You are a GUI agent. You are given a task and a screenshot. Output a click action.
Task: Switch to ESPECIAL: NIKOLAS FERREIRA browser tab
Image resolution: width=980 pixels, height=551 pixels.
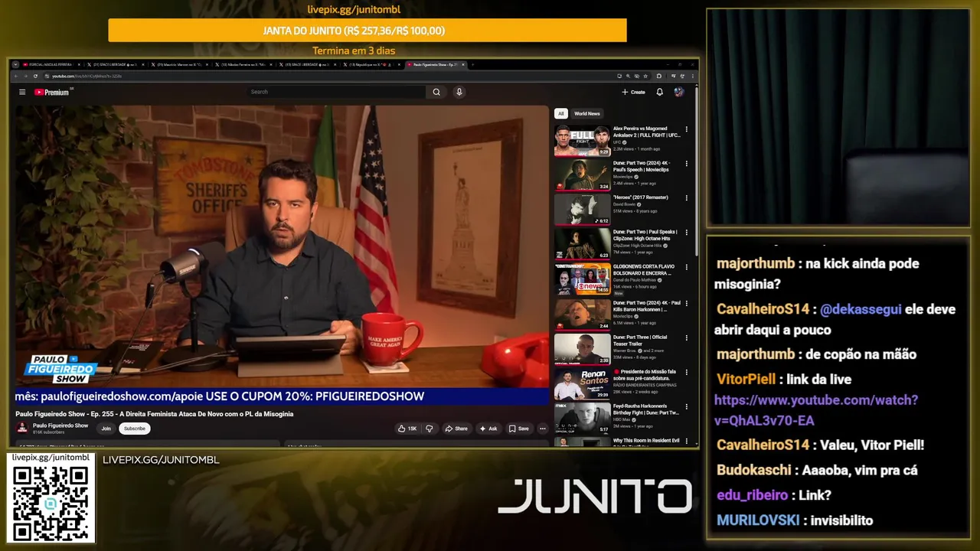(51, 64)
